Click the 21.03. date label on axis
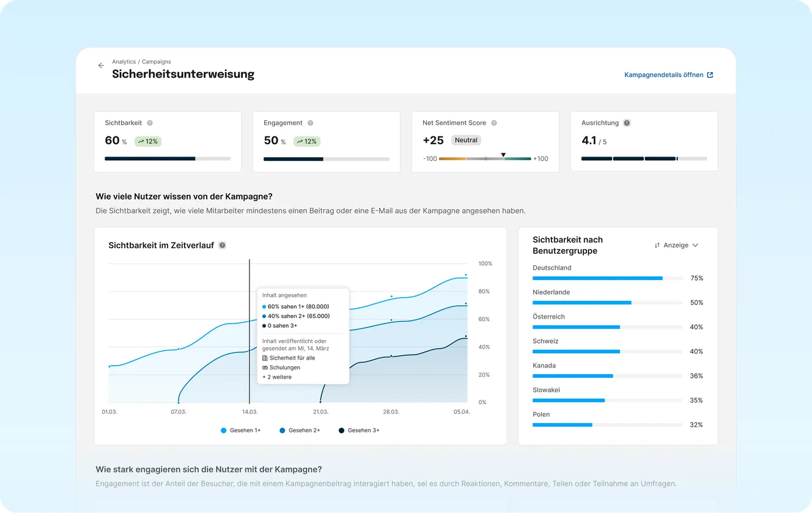The height and width of the screenshot is (513, 812). pyautogui.click(x=320, y=412)
